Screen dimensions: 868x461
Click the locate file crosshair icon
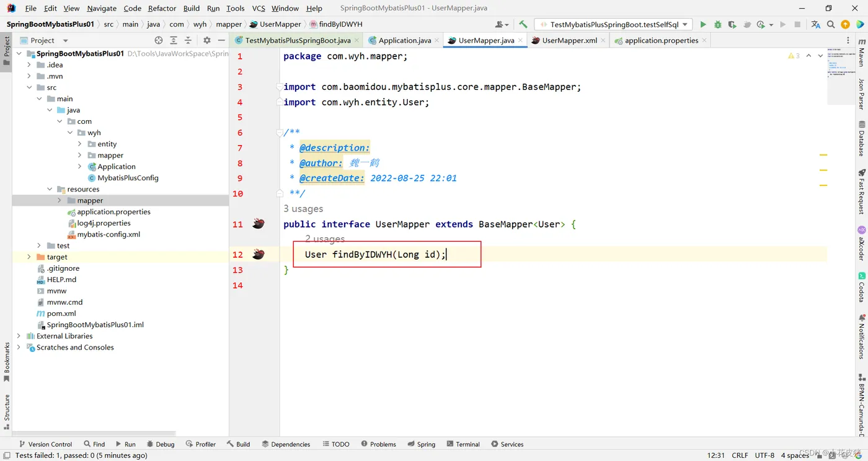pos(159,40)
